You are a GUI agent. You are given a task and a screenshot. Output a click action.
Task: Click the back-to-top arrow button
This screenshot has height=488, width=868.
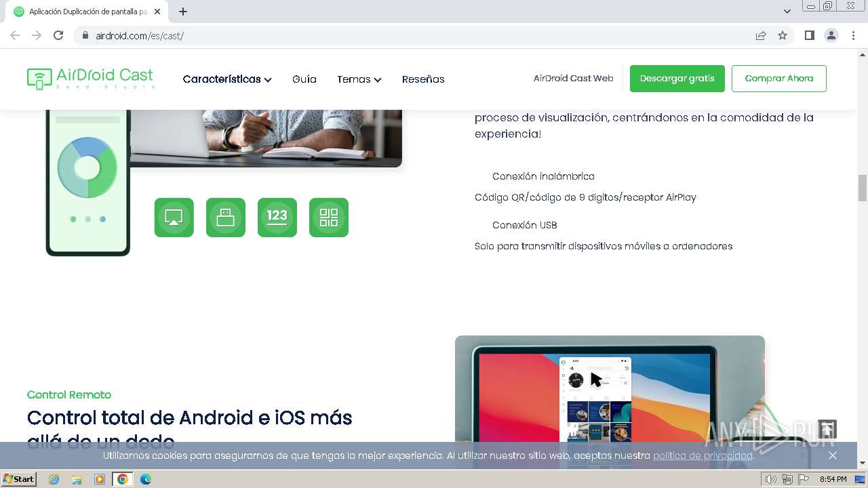click(827, 430)
